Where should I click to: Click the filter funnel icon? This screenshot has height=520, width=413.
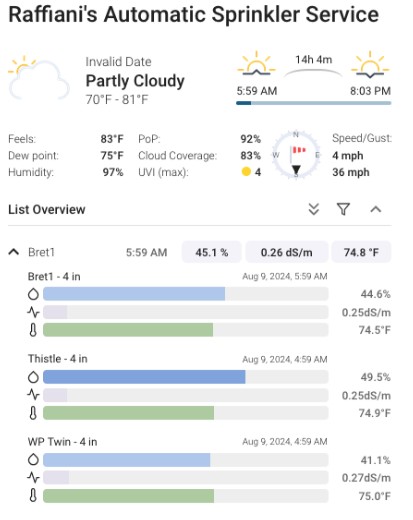pos(343,209)
